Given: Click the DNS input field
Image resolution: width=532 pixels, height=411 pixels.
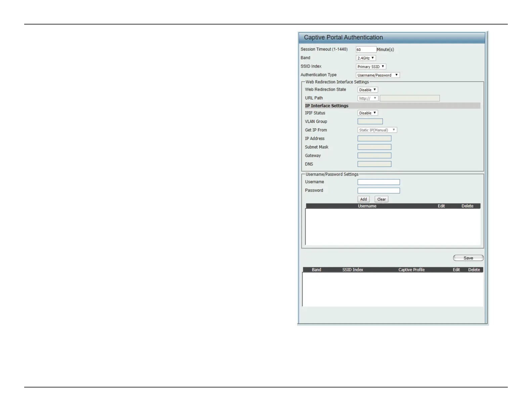Looking at the screenshot, I should (x=374, y=164).
